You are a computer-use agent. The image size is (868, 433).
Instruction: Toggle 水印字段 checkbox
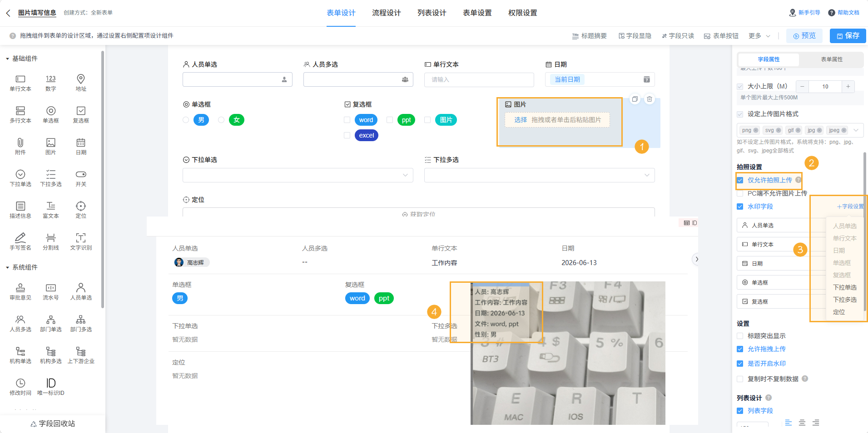[740, 207]
